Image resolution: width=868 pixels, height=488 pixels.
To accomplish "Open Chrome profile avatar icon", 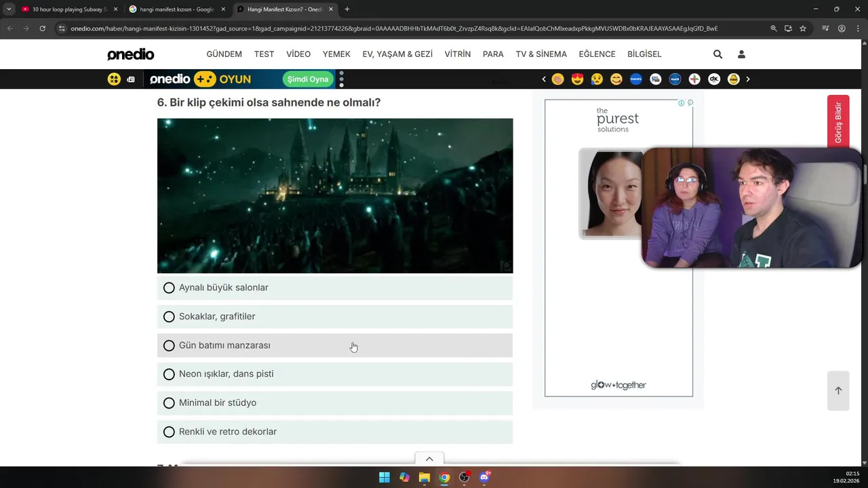I will click(x=842, y=28).
